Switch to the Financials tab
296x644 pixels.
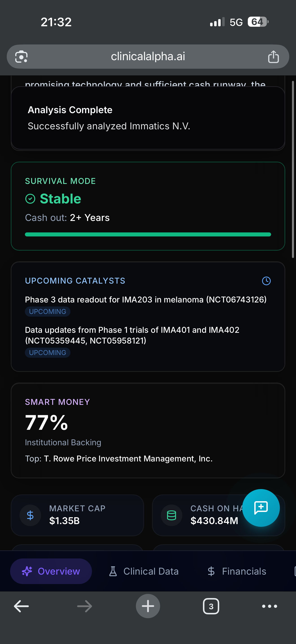point(237,571)
